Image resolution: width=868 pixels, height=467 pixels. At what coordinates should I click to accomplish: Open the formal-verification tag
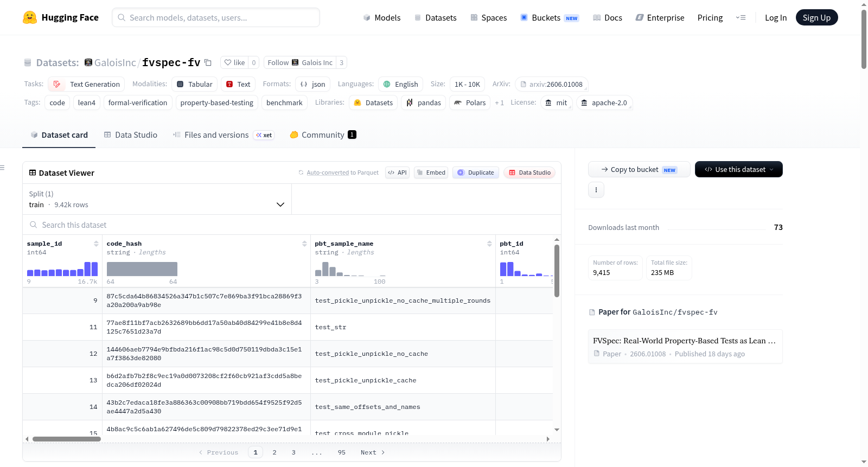click(138, 103)
